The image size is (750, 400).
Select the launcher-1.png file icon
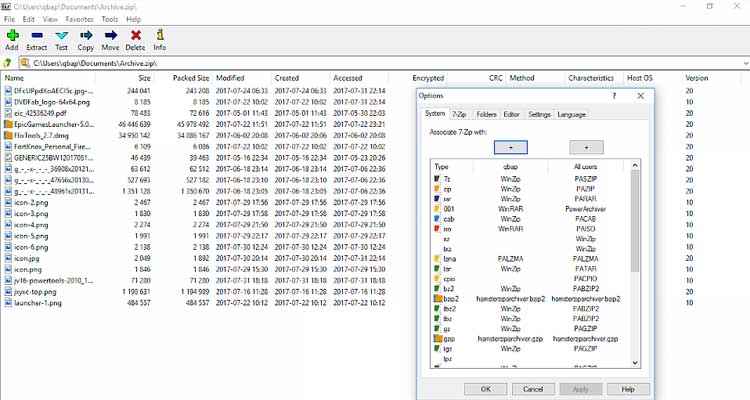(8, 303)
